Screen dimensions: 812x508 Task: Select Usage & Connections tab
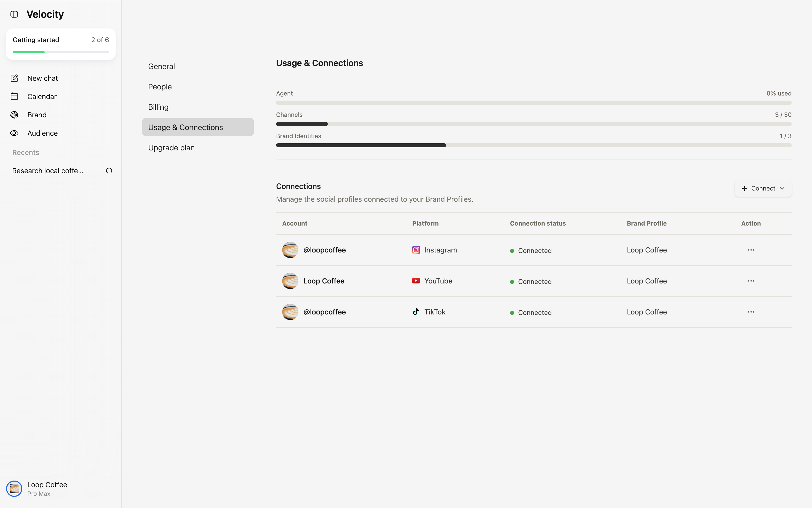tap(198, 127)
